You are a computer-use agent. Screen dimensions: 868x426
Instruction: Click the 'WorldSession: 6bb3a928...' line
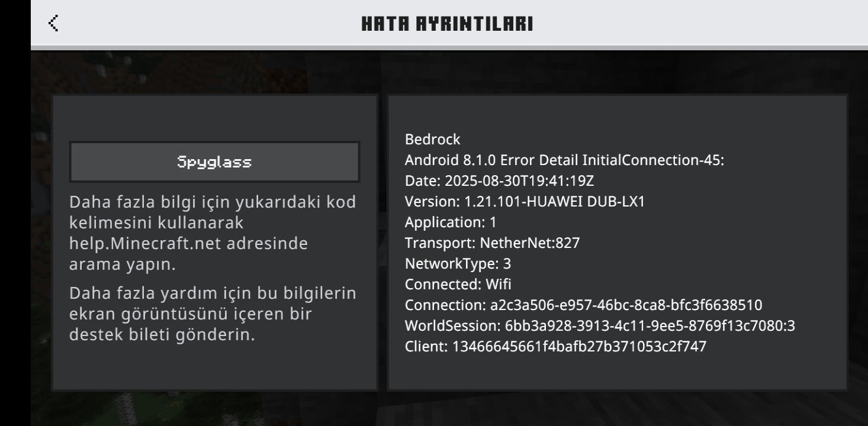(x=600, y=326)
